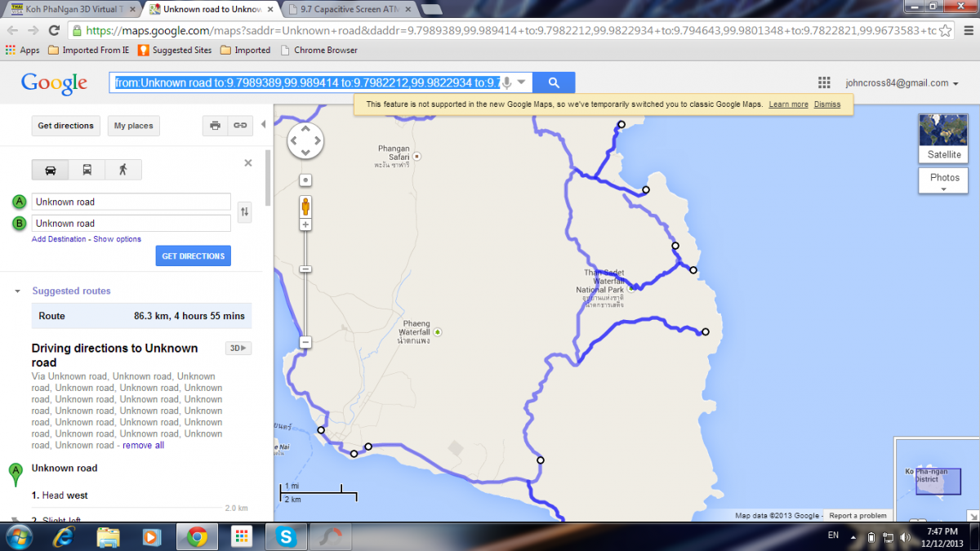980x551 pixels.
Task: Select driving travel mode
Action: pyautogui.click(x=51, y=170)
